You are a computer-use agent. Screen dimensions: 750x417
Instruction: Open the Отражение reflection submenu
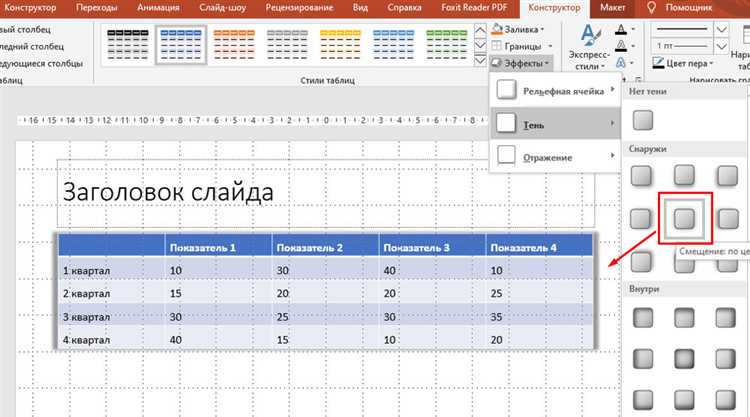(555, 157)
